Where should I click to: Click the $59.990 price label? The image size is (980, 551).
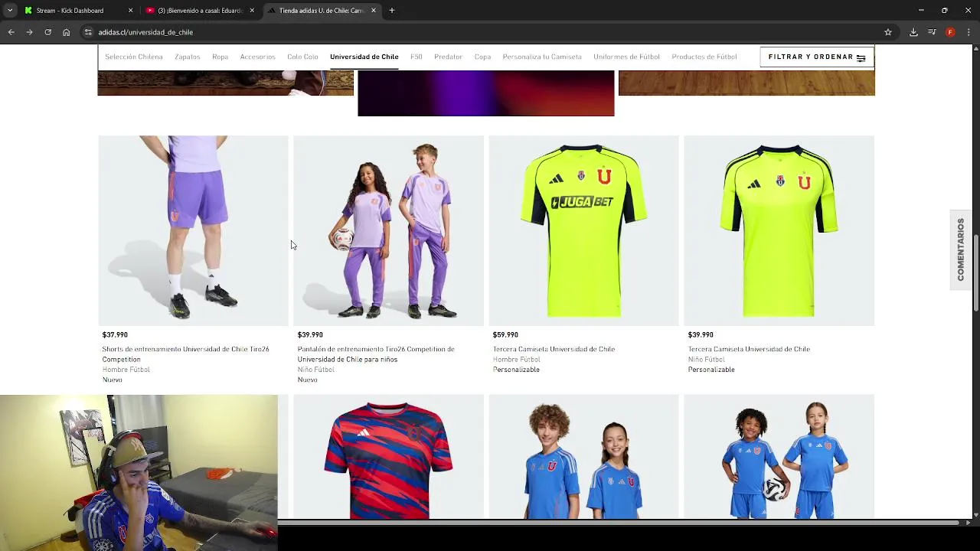tap(505, 334)
